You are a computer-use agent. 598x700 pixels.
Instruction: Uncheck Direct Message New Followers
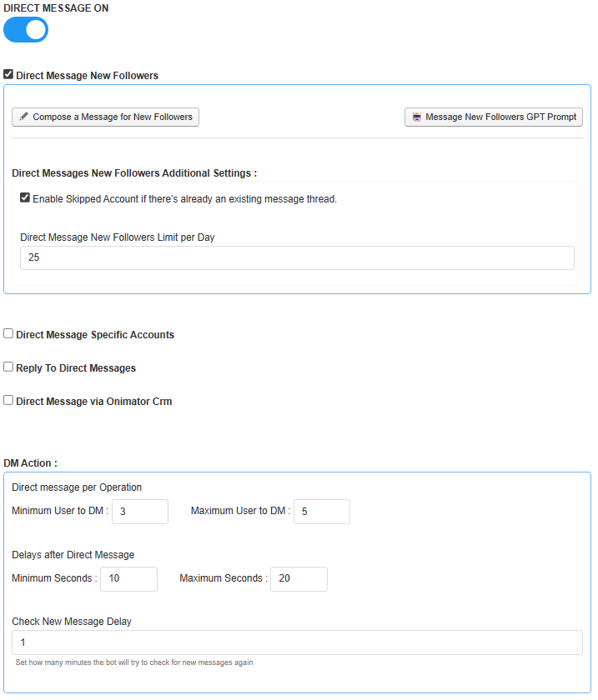(x=8, y=73)
